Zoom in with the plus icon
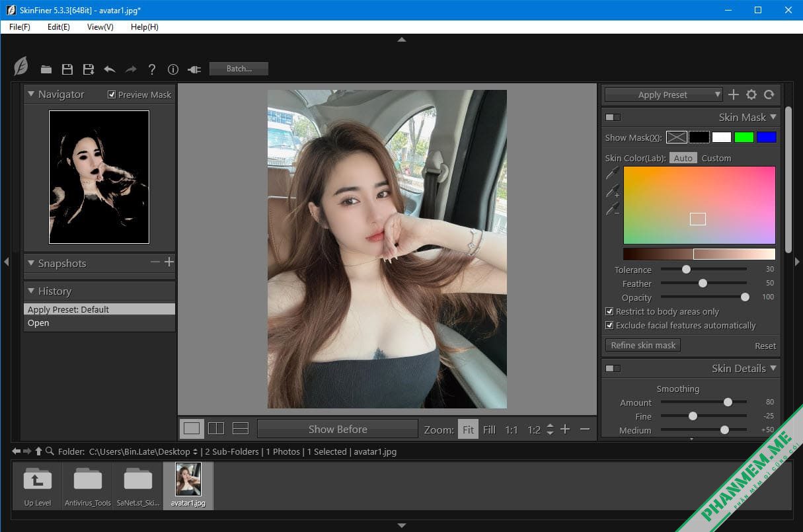This screenshot has height=532, width=803. 565,429
